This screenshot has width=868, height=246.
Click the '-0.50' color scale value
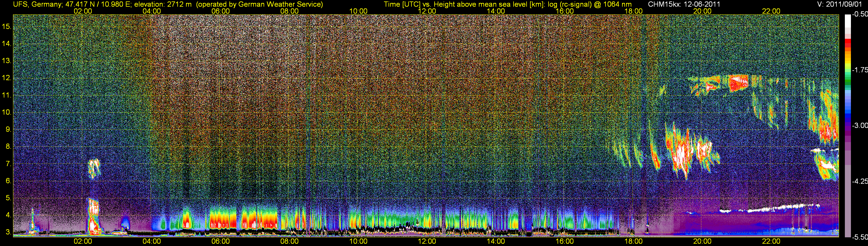tap(860, 14)
